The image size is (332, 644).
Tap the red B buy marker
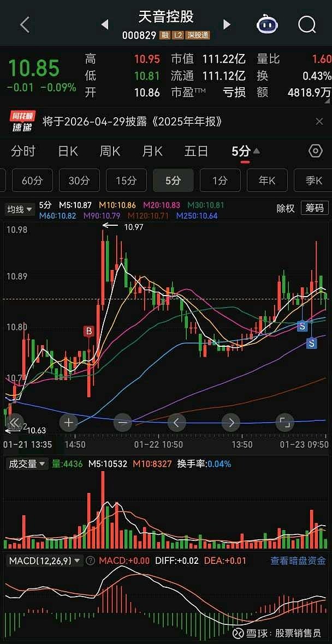pyautogui.click(x=89, y=331)
